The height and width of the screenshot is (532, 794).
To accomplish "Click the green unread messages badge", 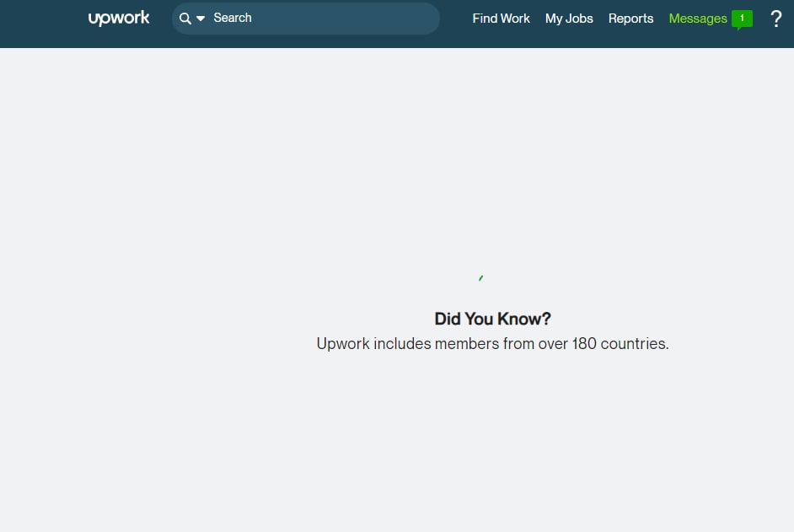I will (742, 19).
